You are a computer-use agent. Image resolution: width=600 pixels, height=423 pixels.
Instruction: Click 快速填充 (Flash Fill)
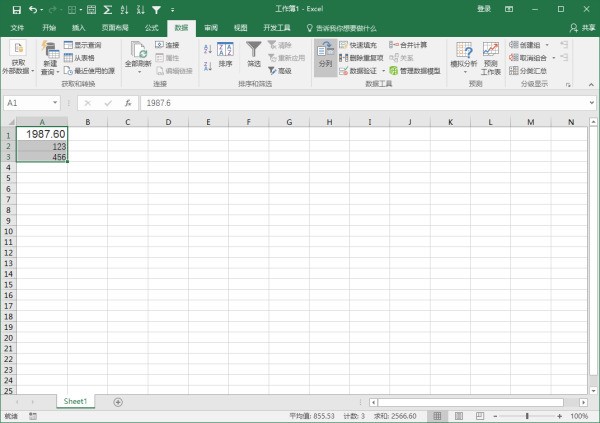pyautogui.click(x=362, y=45)
